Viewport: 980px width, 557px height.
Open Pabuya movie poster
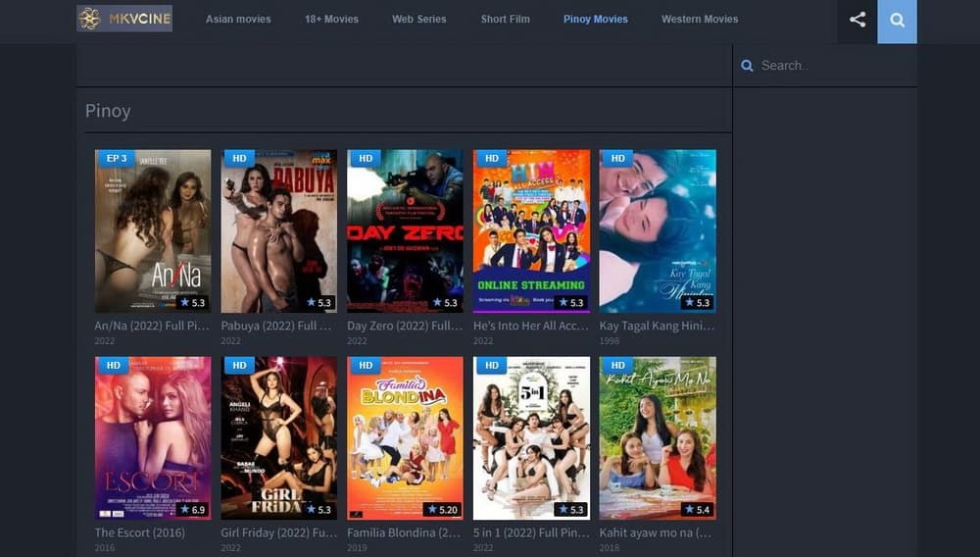[x=278, y=230]
